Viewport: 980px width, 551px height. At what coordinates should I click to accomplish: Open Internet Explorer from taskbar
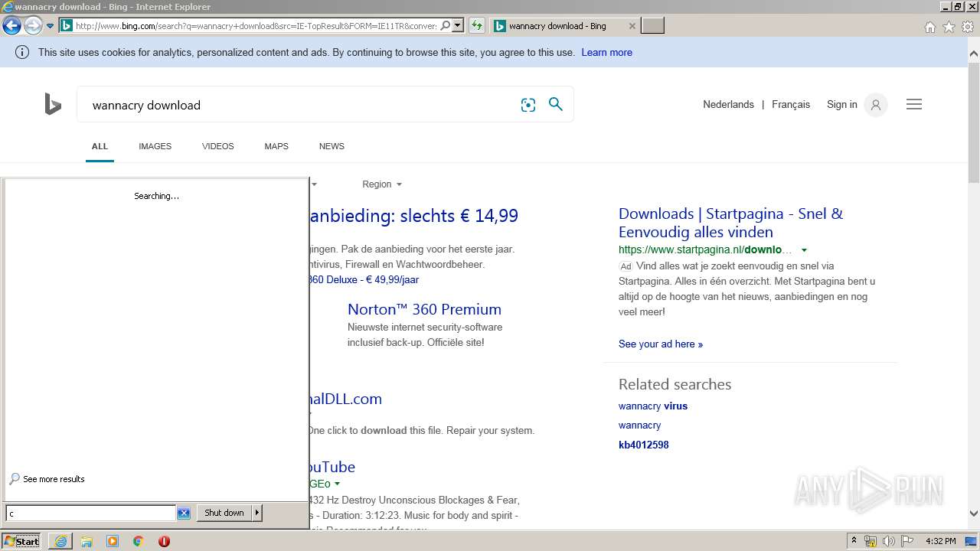coord(60,541)
